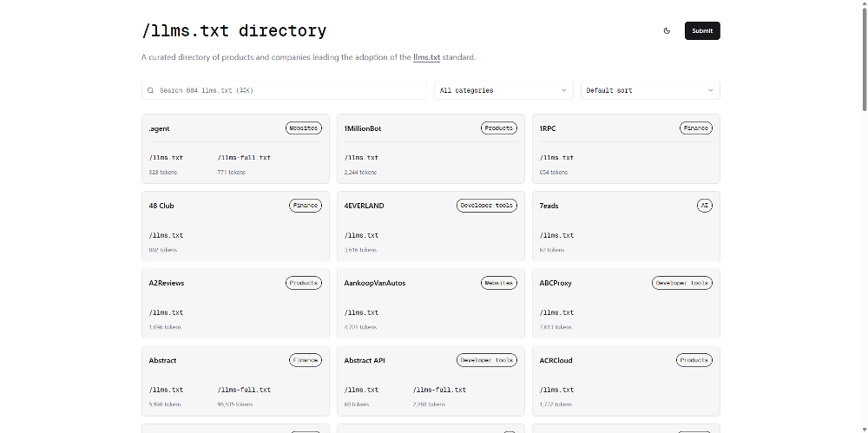Open 1RPC /llms.txt link
Screen dimensions: 868x433
(557, 158)
